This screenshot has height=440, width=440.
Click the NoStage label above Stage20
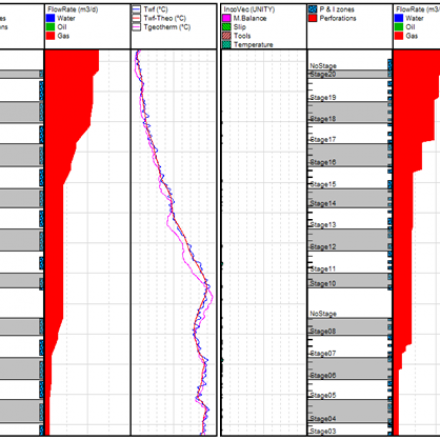click(x=323, y=66)
